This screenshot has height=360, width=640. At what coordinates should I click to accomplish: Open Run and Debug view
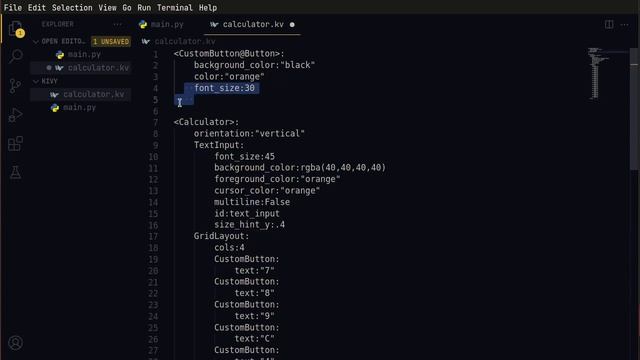pos(15,115)
